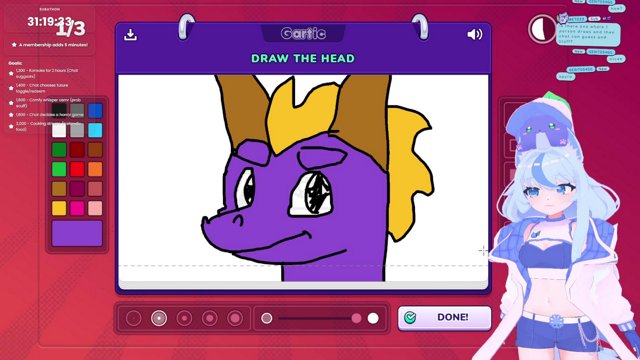The width and height of the screenshot is (640, 360).
Task: Pick the yellow color swatch
Action: click(59, 208)
